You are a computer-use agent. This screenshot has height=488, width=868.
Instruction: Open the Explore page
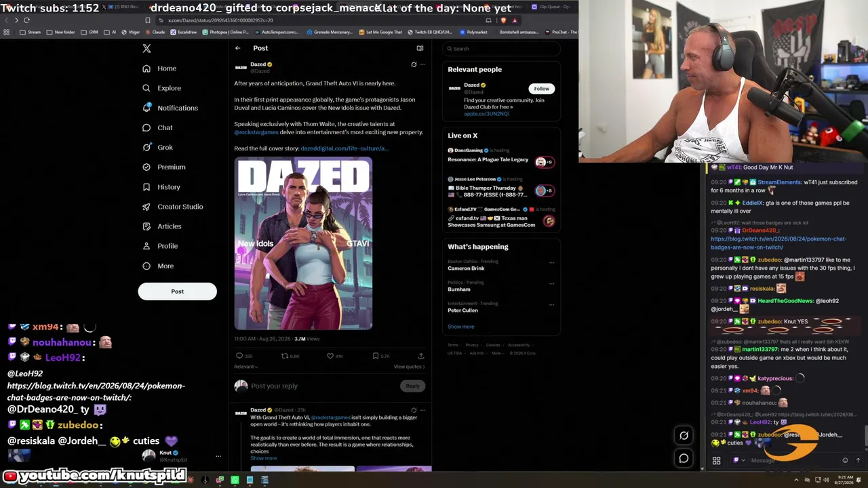click(x=161, y=88)
